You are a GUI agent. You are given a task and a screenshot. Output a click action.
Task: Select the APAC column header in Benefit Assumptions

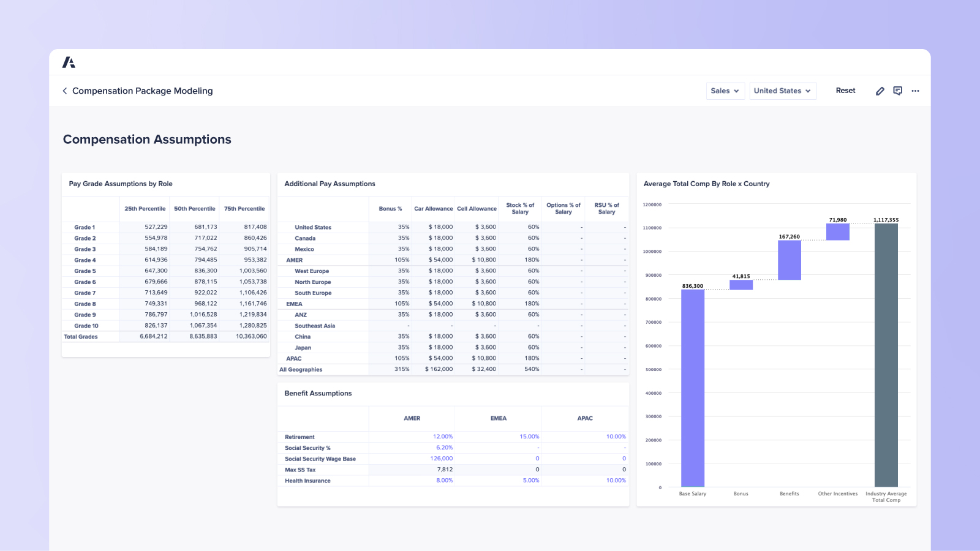tap(584, 418)
